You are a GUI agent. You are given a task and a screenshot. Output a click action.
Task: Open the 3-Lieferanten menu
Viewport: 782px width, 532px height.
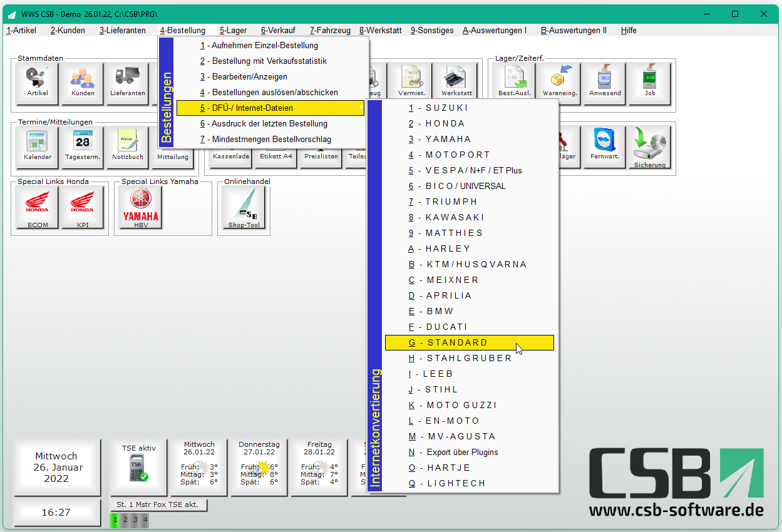[x=122, y=30]
